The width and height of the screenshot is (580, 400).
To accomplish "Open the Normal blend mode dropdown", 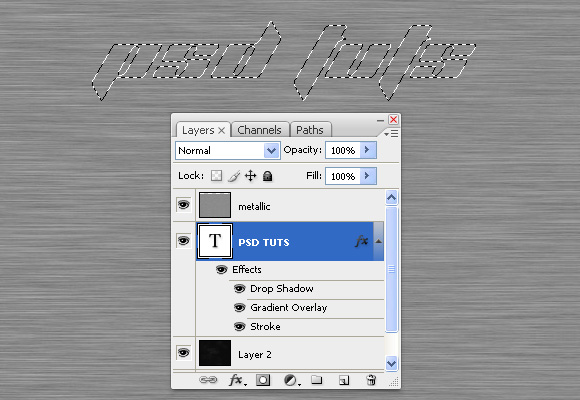I will tap(228, 151).
